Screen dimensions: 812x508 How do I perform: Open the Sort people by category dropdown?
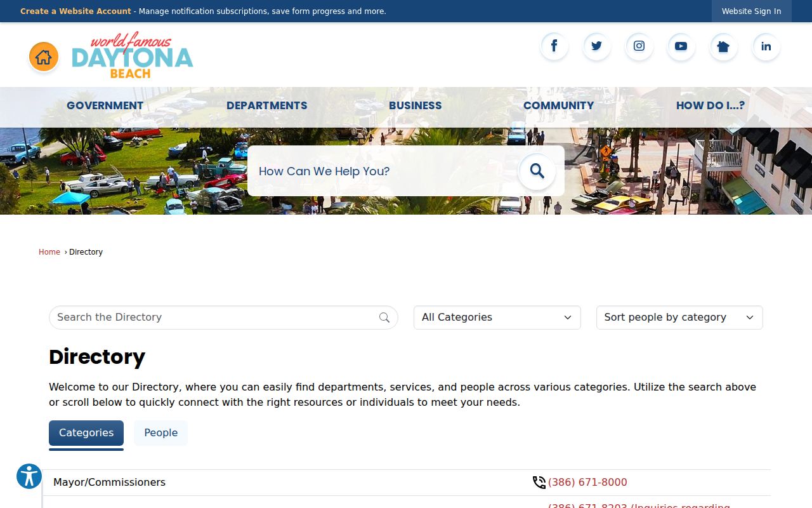click(679, 317)
